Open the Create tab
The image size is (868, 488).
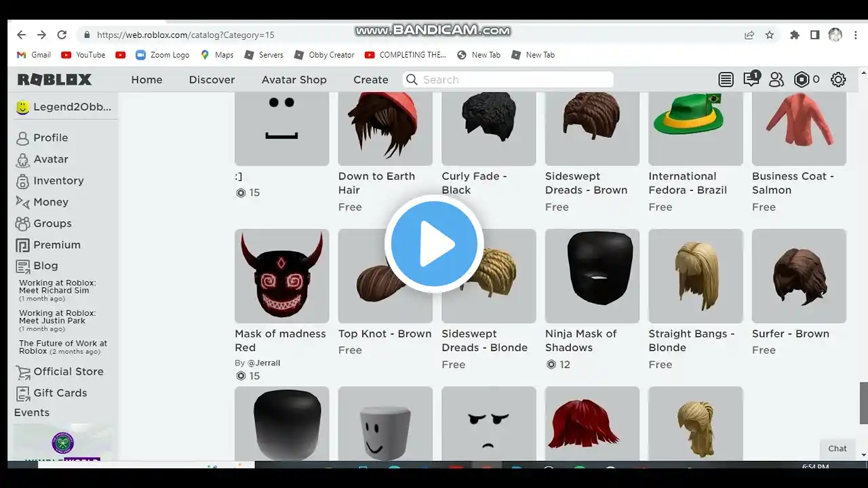(371, 79)
